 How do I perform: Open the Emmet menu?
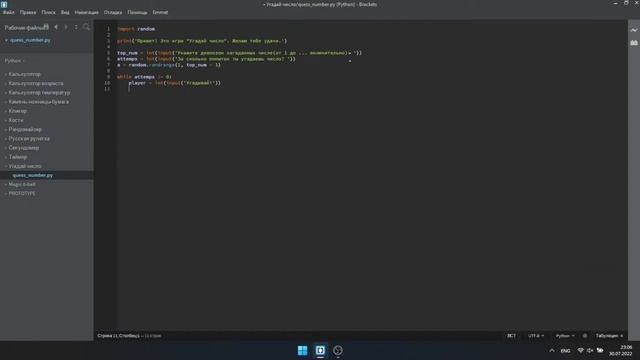pyautogui.click(x=160, y=12)
